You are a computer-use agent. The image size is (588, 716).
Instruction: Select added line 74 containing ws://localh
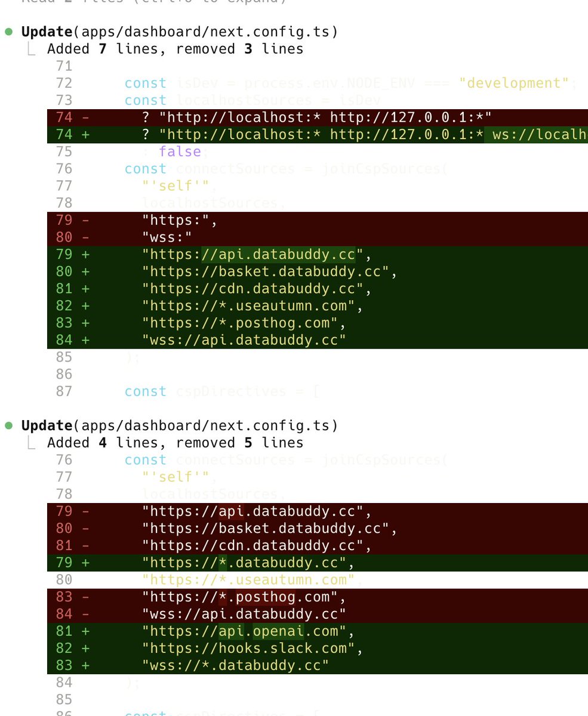click(x=318, y=135)
